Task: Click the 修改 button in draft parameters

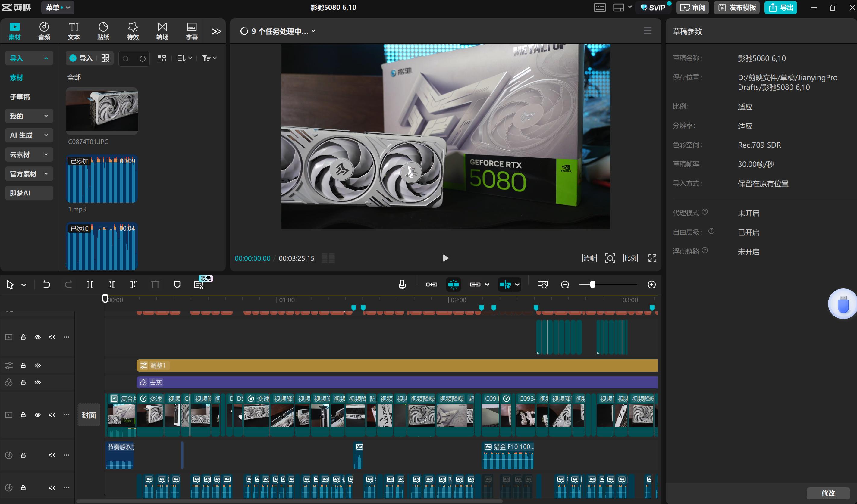Action: (x=828, y=493)
